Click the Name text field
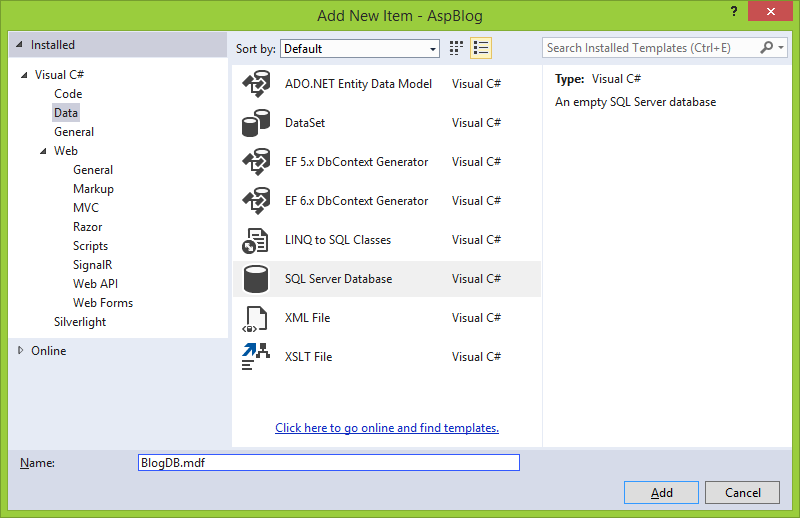Image resolution: width=800 pixels, height=518 pixels. pos(328,463)
